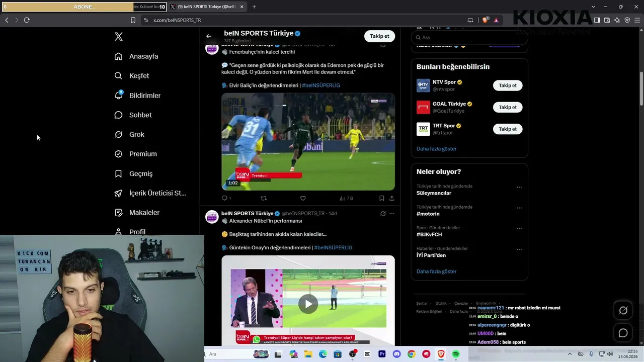The height and width of the screenshot is (362, 644).
Task: Click Daha fazla göster under suggested accounts
Action: coord(436,149)
